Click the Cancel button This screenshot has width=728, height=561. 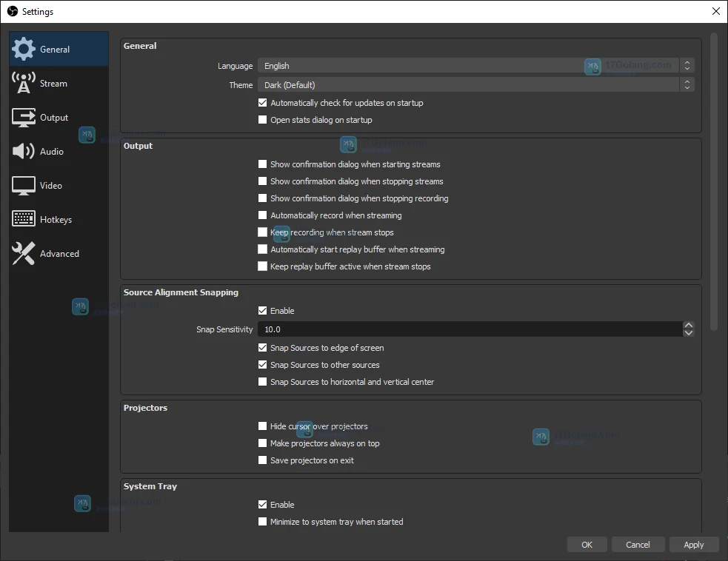coord(638,545)
